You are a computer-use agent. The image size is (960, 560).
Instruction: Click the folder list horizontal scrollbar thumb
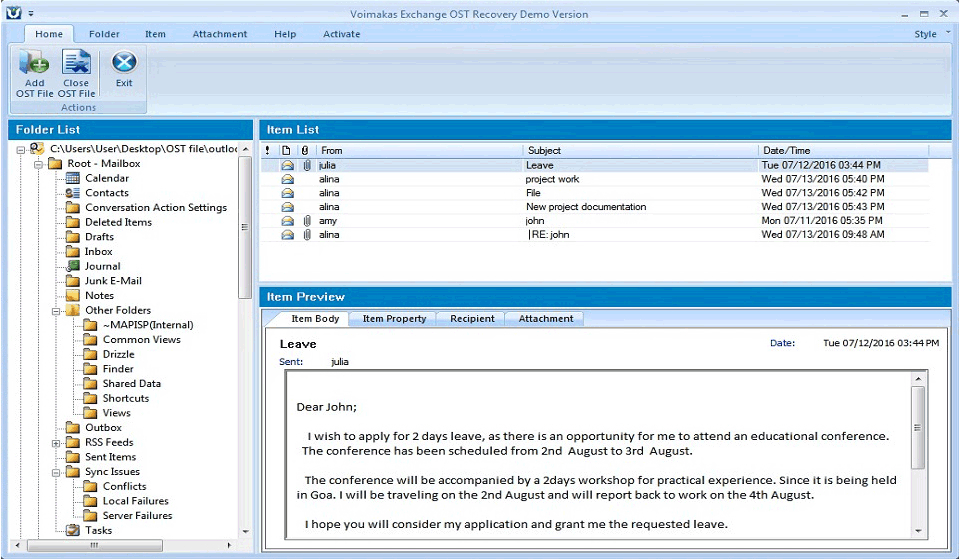[x=94, y=545]
